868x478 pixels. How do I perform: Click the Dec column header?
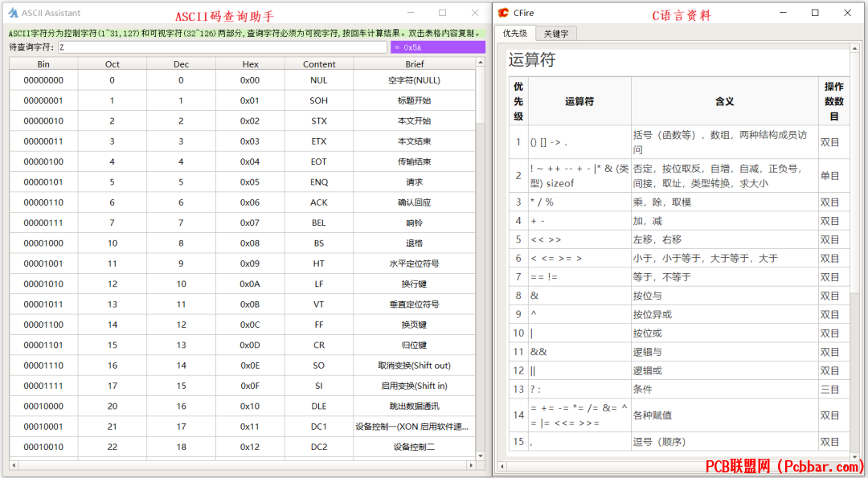tap(181, 64)
